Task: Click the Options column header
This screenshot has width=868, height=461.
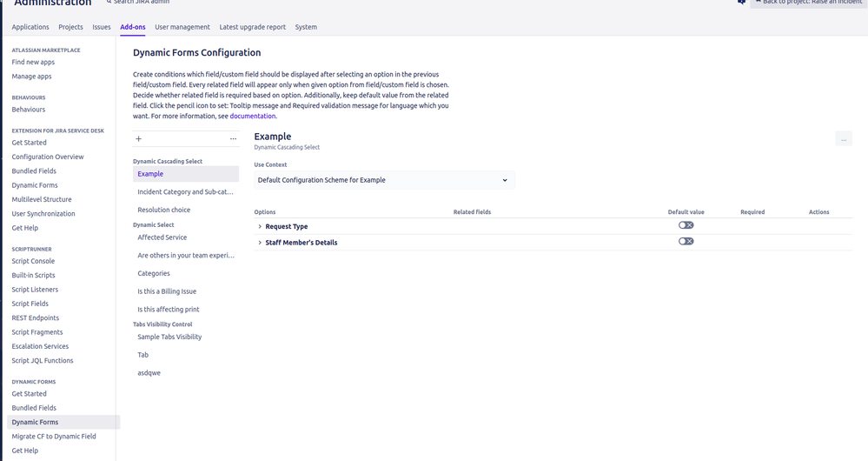Action: pyautogui.click(x=265, y=211)
